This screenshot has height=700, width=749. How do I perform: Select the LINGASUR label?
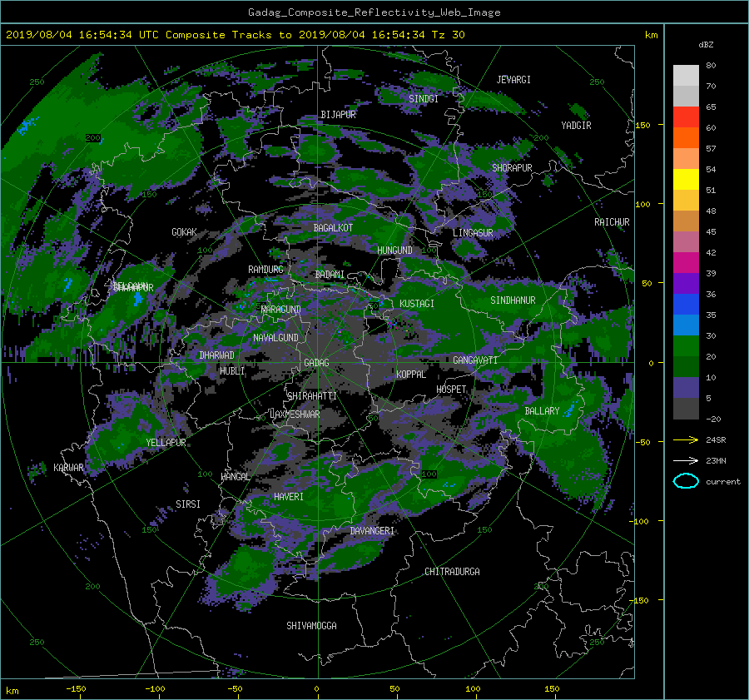[x=473, y=233]
